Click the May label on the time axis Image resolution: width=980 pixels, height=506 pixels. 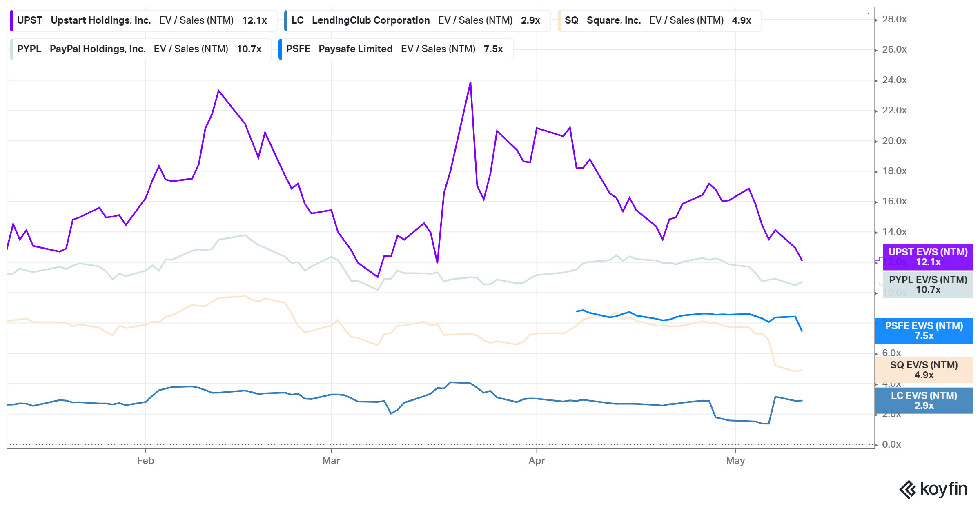pos(735,461)
